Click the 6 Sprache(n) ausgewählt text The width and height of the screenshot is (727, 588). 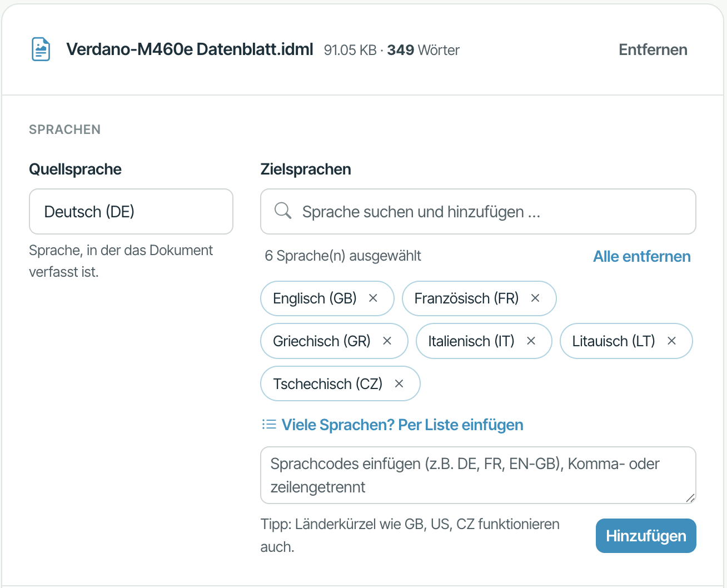pyautogui.click(x=343, y=256)
